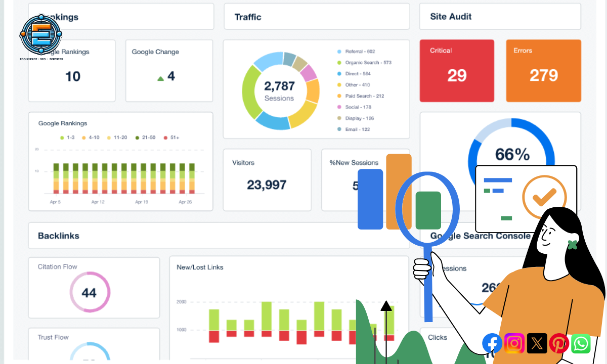Open the X (Twitter) profile icon
The height and width of the screenshot is (364, 607).
[x=536, y=343]
